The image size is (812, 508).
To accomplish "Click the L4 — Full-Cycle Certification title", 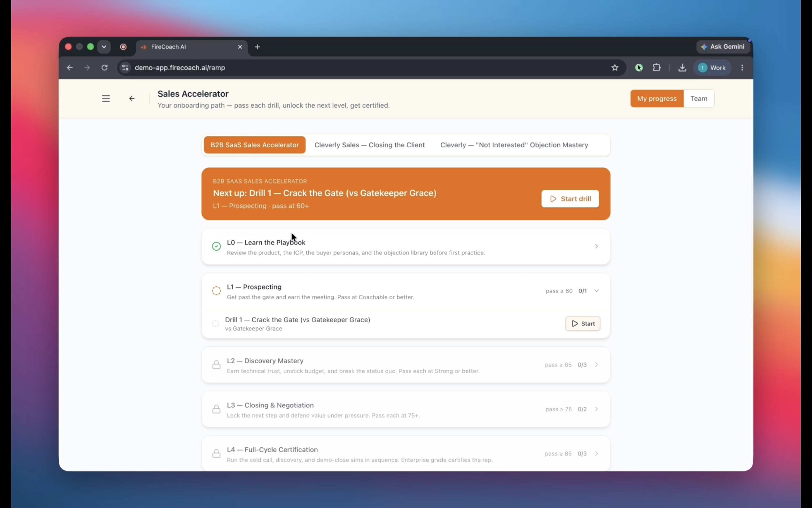I will click(x=272, y=450).
